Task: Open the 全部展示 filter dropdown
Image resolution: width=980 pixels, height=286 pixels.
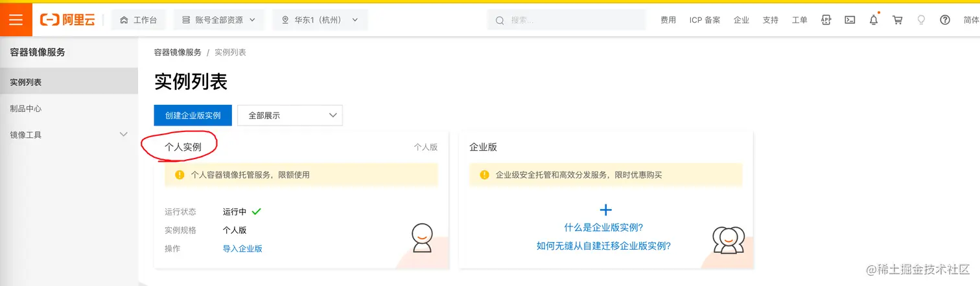Action: (290, 115)
